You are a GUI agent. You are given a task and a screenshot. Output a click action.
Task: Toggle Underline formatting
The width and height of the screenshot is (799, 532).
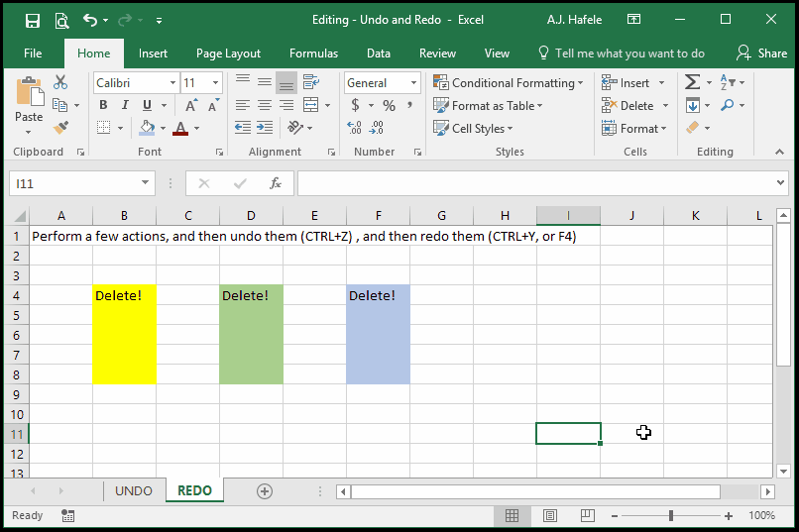pyautogui.click(x=147, y=105)
